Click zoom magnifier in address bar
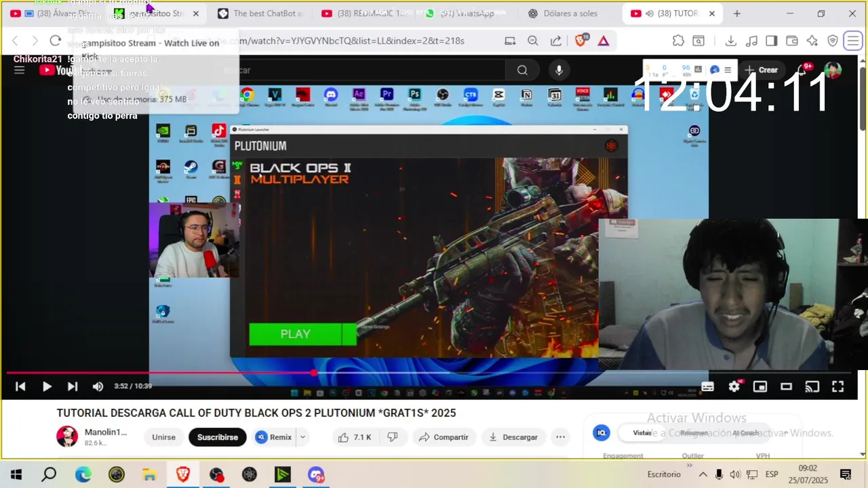The image size is (868, 488). [x=533, y=41]
